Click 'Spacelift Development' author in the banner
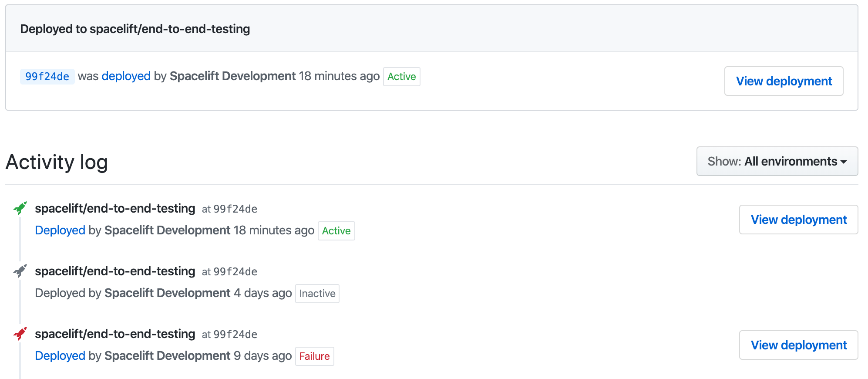868x379 pixels. (232, 76)
